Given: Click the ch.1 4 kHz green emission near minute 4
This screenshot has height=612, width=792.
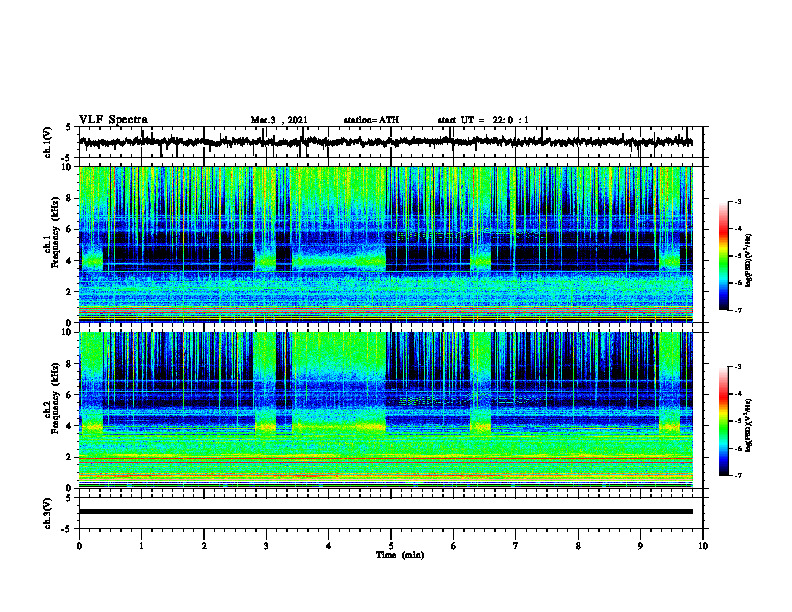Looking at the screenshot, I should 338,261.
